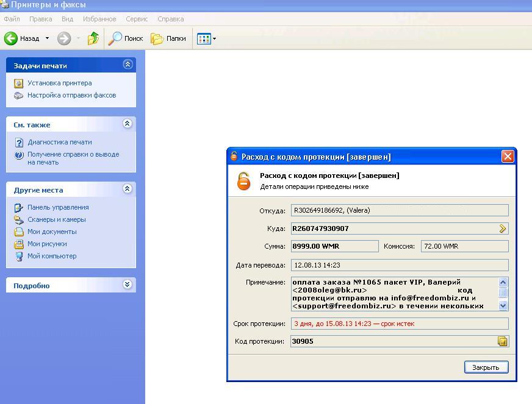Screen dimensions: 532x404
Task: Click the Примечание scrollbar thumb
Action: [503, 292]
